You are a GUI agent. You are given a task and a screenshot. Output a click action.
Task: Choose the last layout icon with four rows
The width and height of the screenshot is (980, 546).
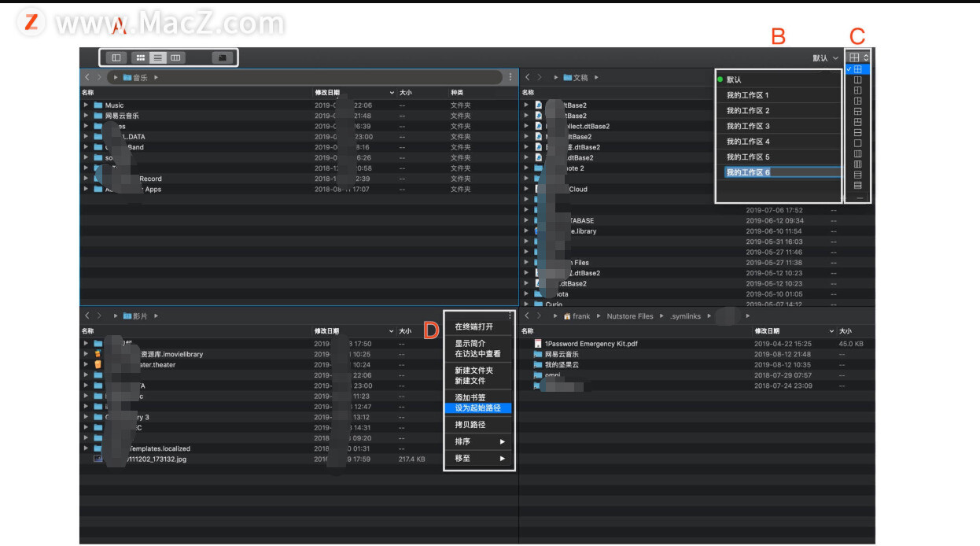point(857,186)
